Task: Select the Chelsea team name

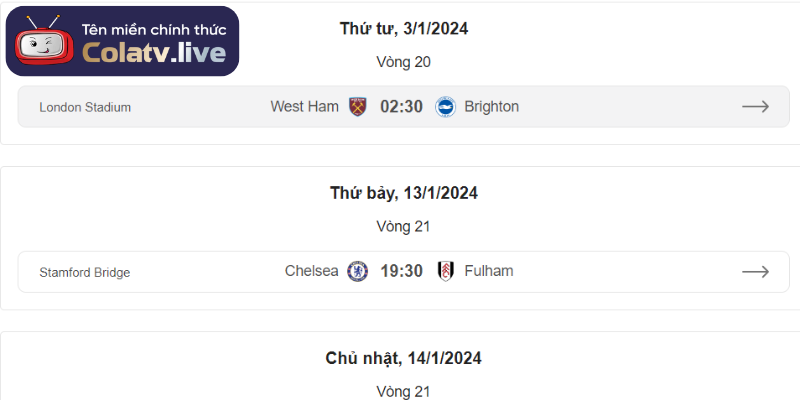Action: click(311, 271)
